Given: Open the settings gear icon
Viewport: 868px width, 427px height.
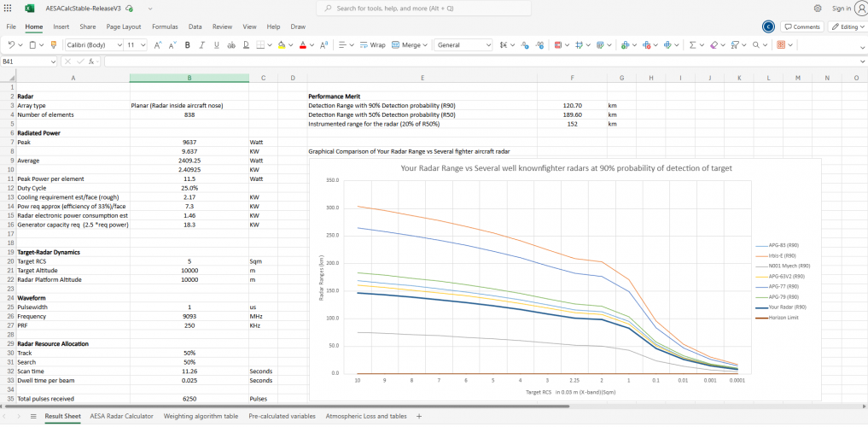Looking at the screenshot, I should [818, 9].
